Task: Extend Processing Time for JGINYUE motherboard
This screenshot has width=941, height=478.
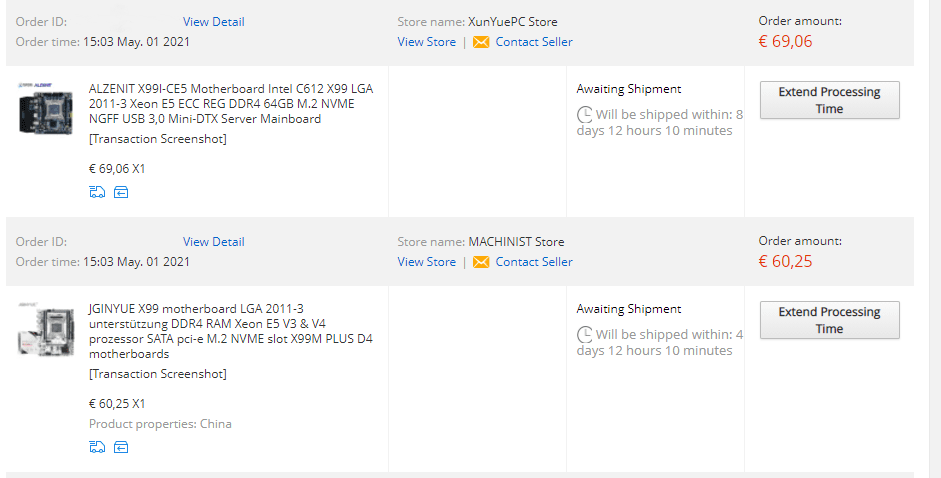Action: [x=829, y=320]
